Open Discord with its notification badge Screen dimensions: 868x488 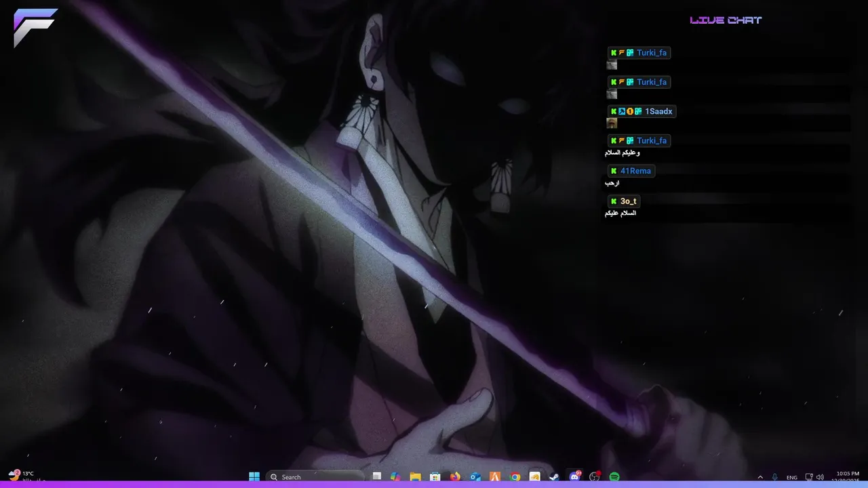pyautogui.click(x=575, y=476)
